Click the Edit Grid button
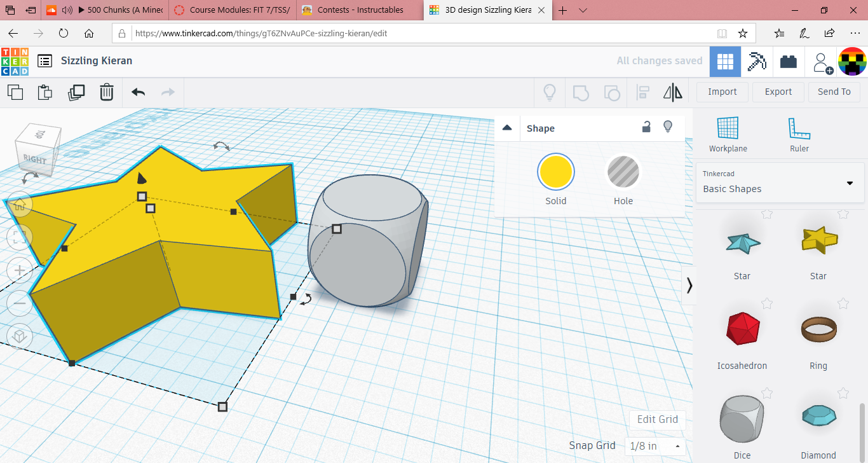The image size is (868, 463). (x=658, y=419)
